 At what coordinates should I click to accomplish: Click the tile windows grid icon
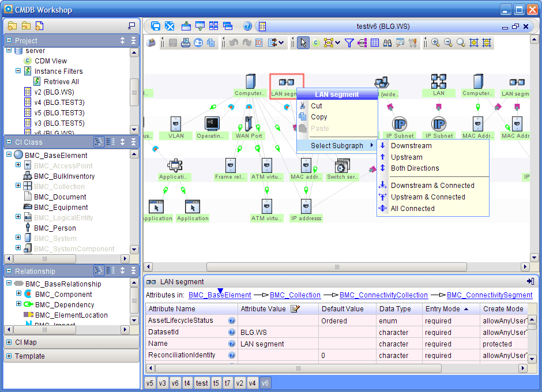(213, 27)
